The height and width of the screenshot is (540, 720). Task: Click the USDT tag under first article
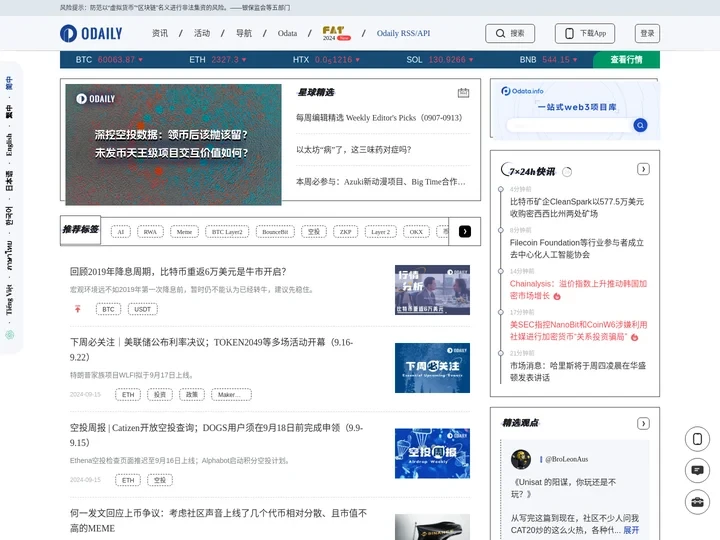tap(142, 309)
